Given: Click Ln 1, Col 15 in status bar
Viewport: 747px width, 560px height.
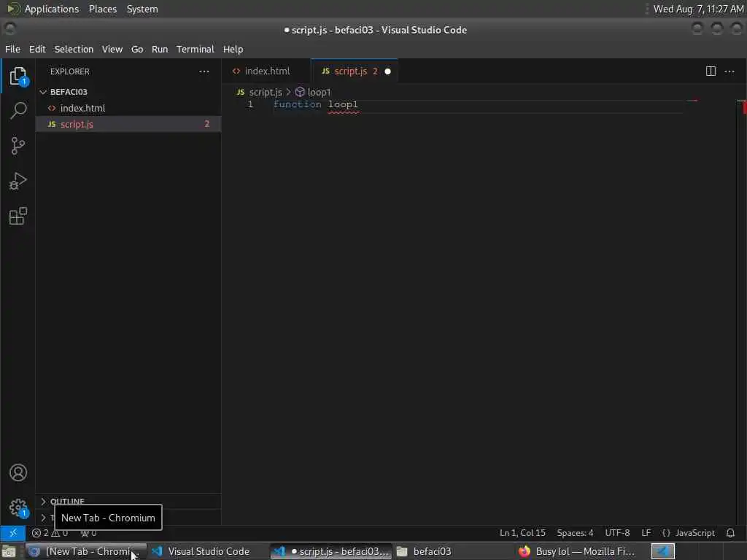Looking at the screenshot, I should (x=522, y=533).
